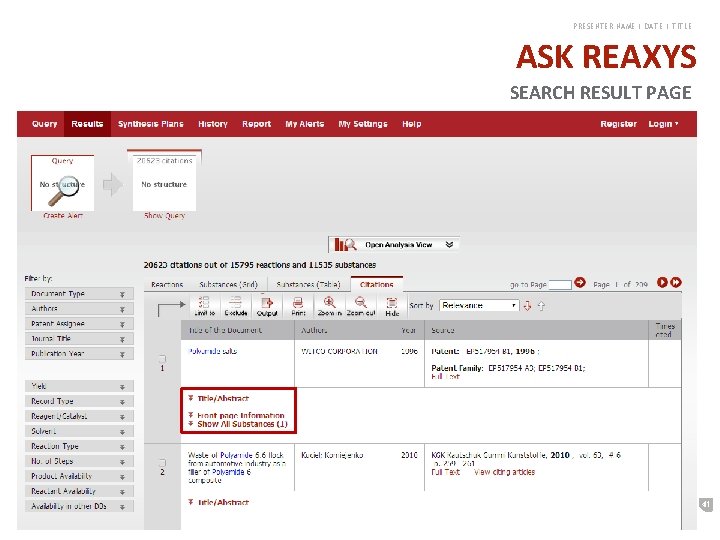Click the Limit to toolbar icon
The height and width of the screenshot is (540, 720).
pyautogui.click(x=204, y=306)
